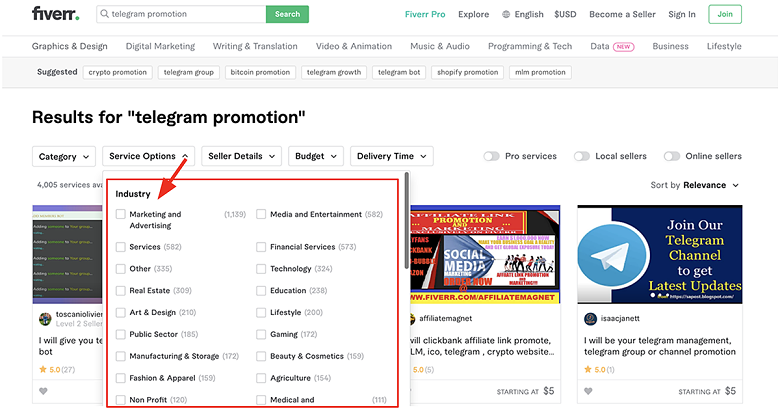Image resolution: width=780 pixels, height=410 pixels.
Task: Click the Fiverr logo
Action: (55, 13)
